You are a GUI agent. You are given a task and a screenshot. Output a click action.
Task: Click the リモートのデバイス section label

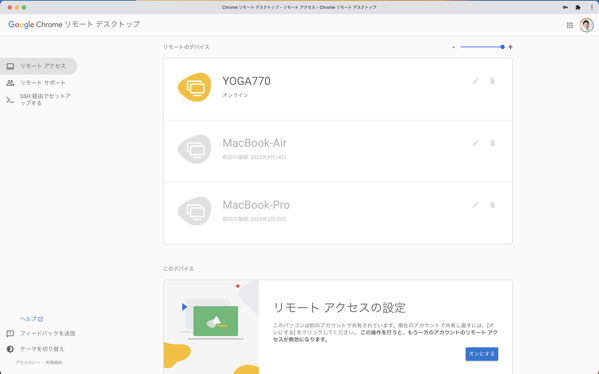[x=186, y=47]
